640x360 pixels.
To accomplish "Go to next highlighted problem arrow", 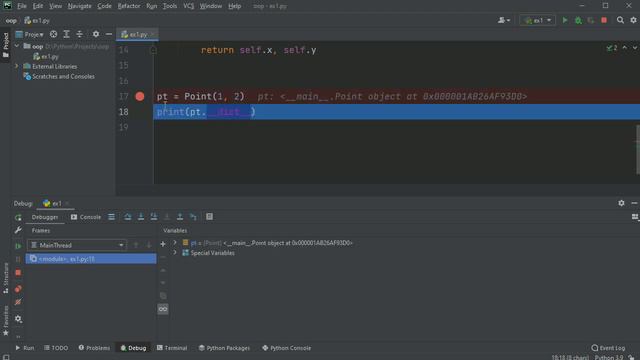I will (x=635, y=48).
